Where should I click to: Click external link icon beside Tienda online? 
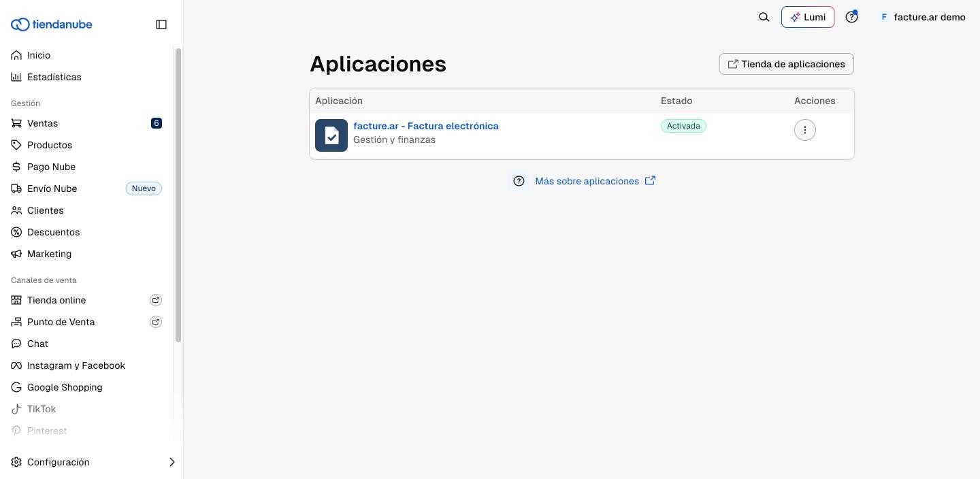[156, 300]
